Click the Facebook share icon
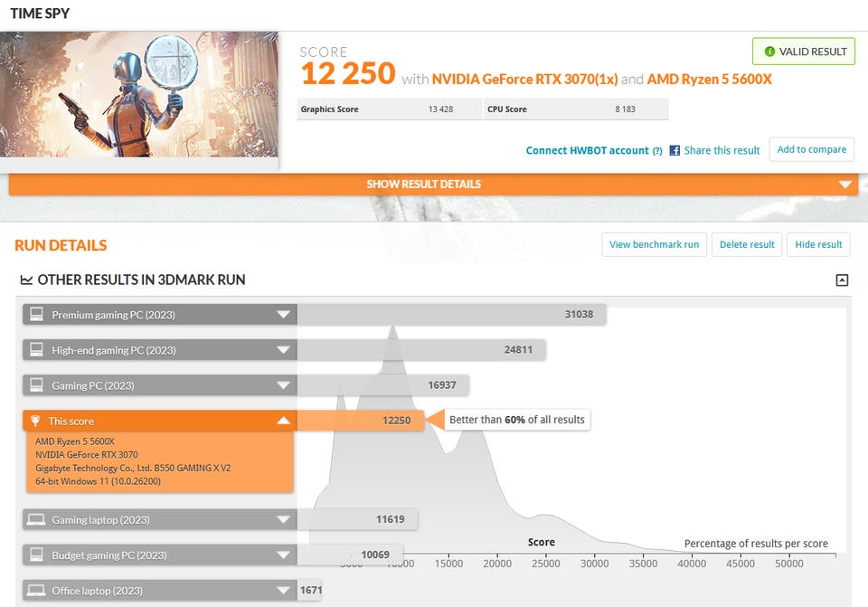 675,150
